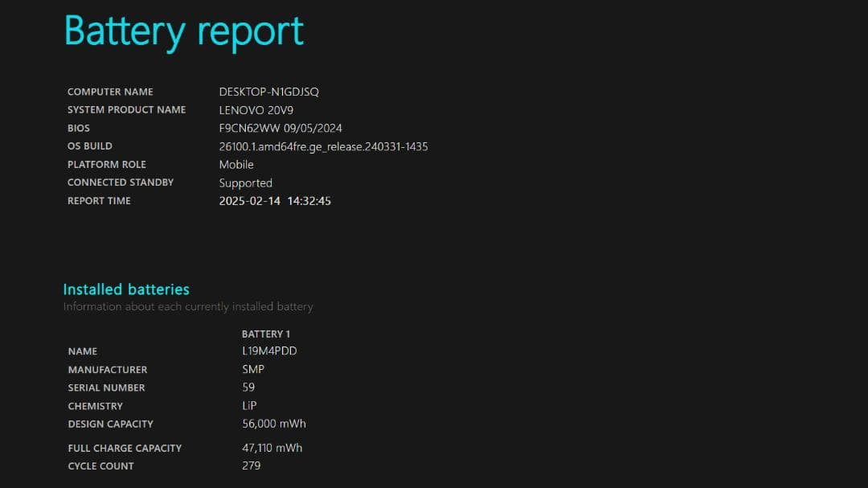Click the design capacity 56,000 mWh

coord(274,424)
